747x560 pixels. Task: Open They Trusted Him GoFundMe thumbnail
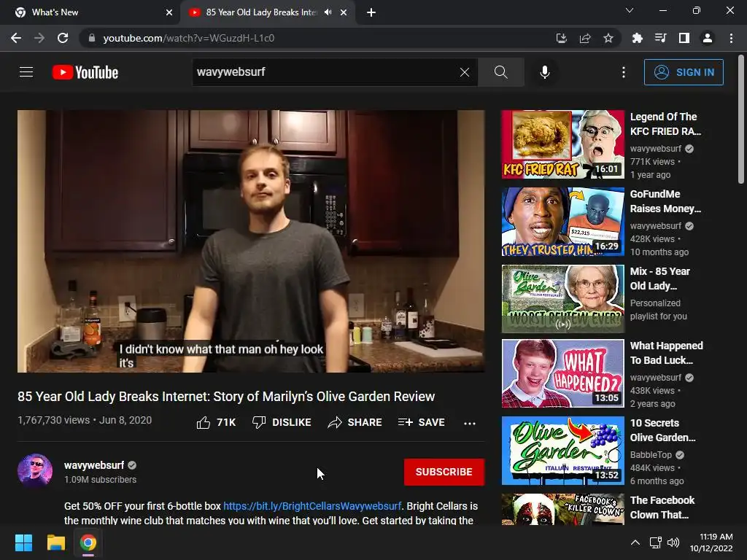[x=562, y=222]
